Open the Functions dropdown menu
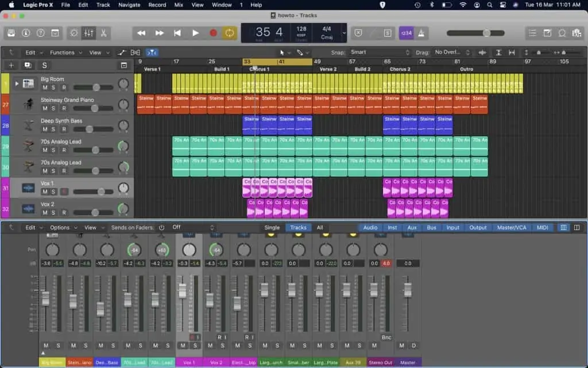This screenshot has height=368, width=588. pyautogui.click(x=65, y=52)
